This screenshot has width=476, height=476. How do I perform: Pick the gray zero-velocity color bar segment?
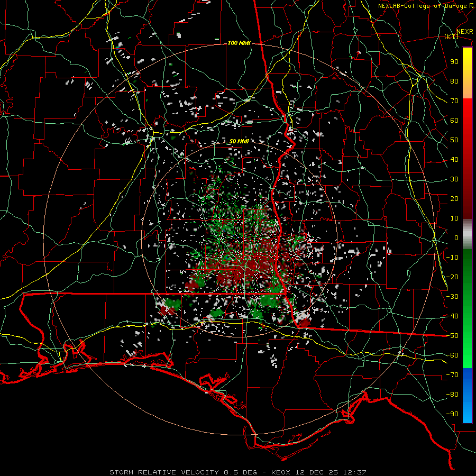click(x=467, y=234)
